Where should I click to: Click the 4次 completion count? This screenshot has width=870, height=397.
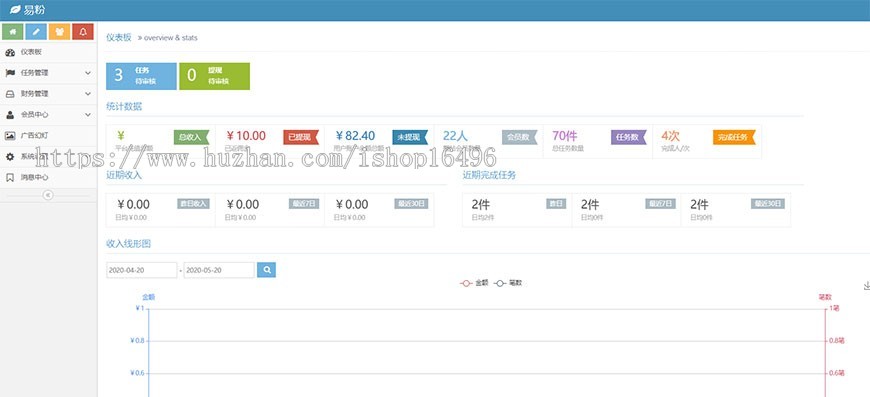670,136
